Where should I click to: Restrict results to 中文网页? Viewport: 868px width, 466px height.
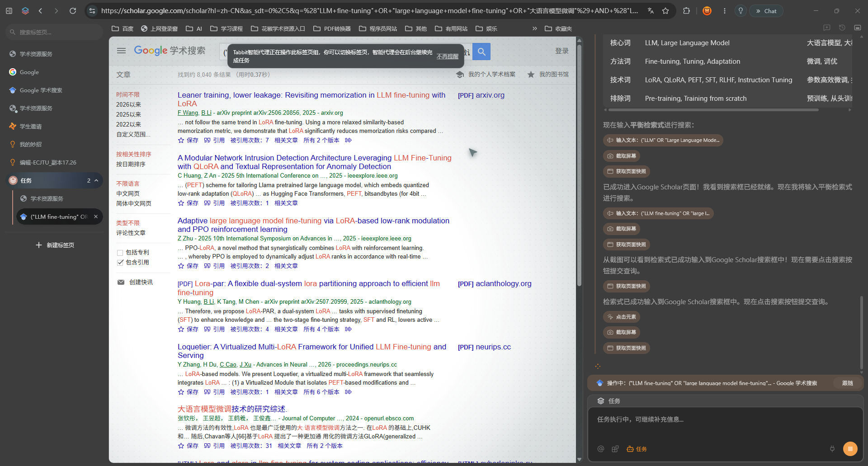click(x=128, y=193)
